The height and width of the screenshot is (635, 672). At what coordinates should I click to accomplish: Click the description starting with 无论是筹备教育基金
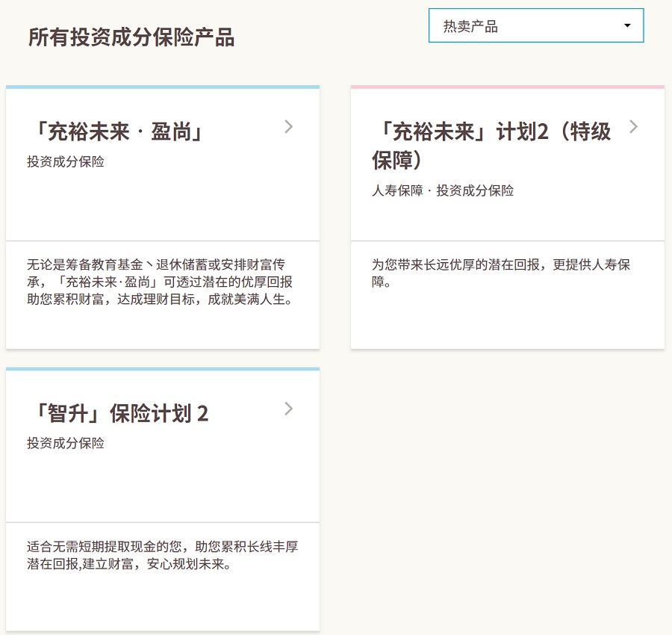(160, 282)
